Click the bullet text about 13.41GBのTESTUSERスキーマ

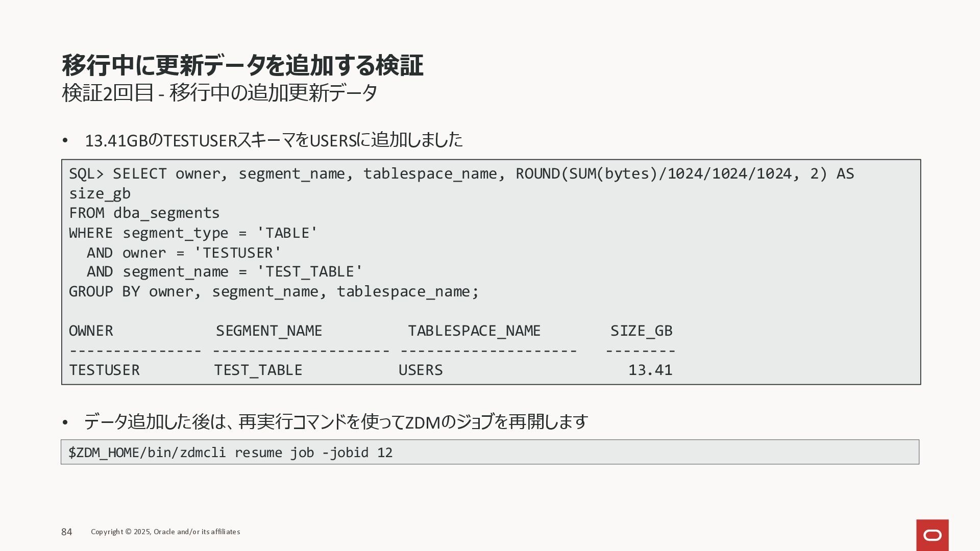[x=274, y=140]
